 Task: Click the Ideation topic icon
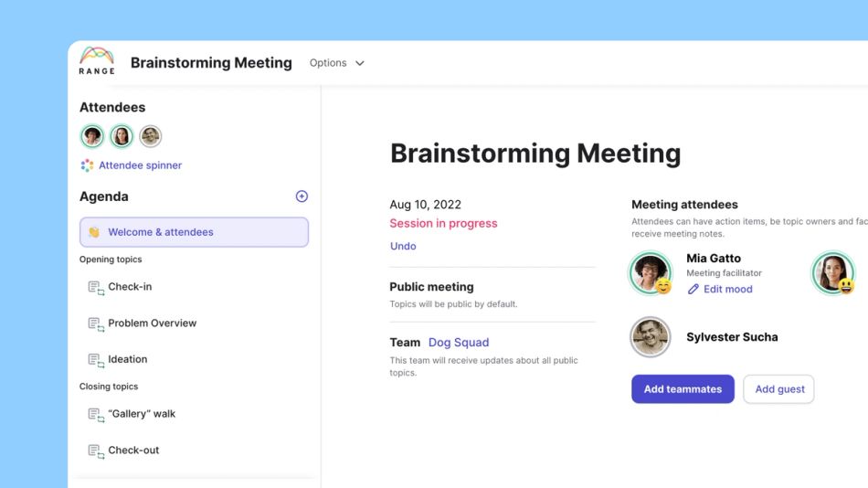coord(96,360)
